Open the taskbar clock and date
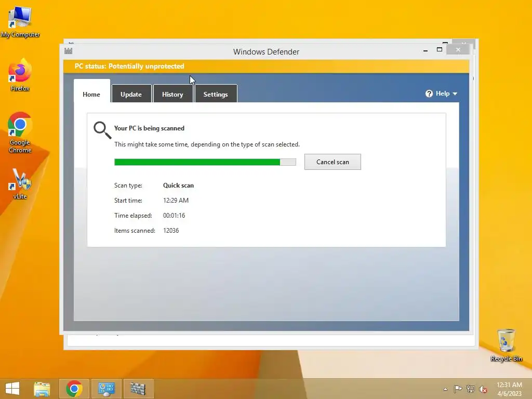The image size is (532, 399). [x=509, y=389]
